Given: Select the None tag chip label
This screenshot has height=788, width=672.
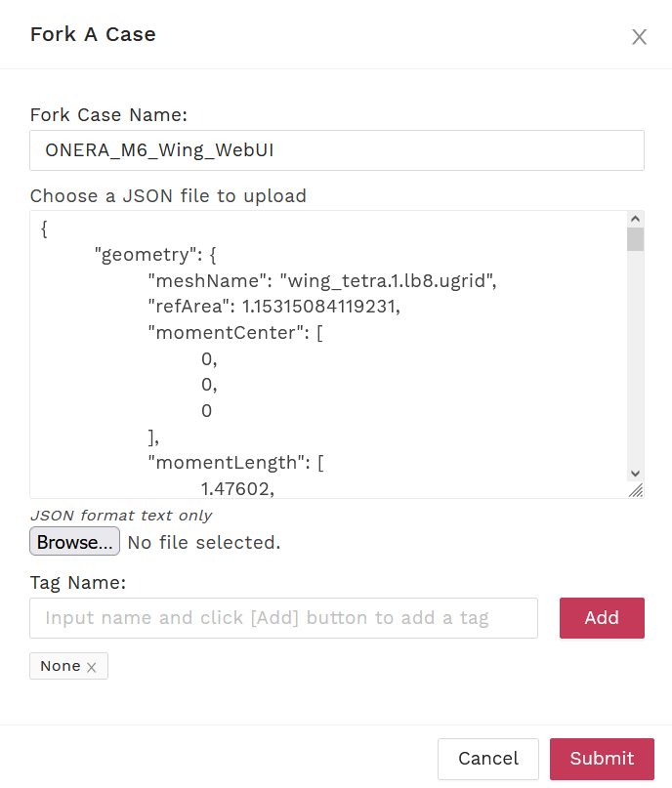Looking at the screenshot, I should click(61, 666).
